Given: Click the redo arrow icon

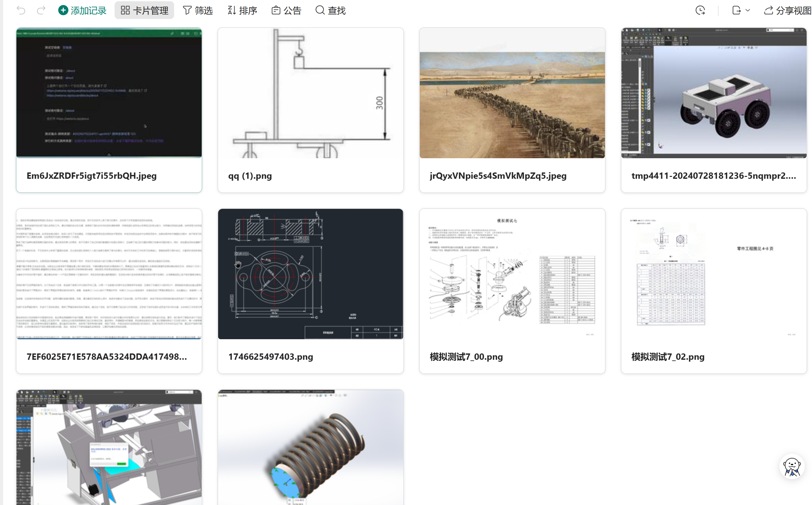Looking at the screenshot, I should pyautogui.click(x=41, y=10).
